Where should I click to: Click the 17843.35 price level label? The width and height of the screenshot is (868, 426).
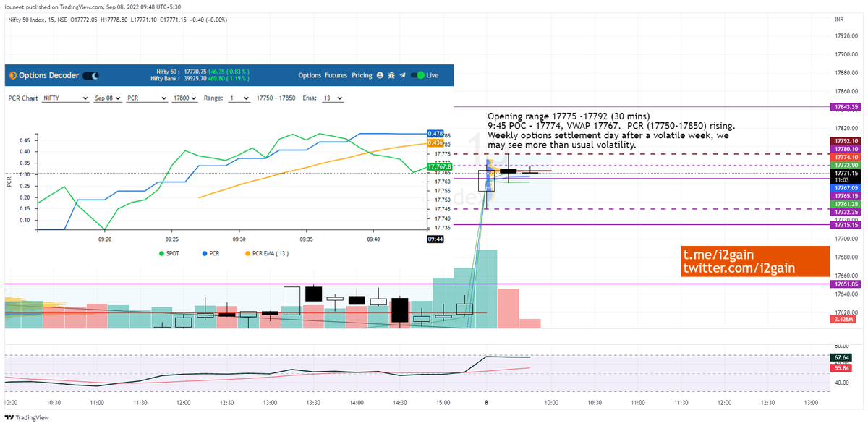(845, 107)
